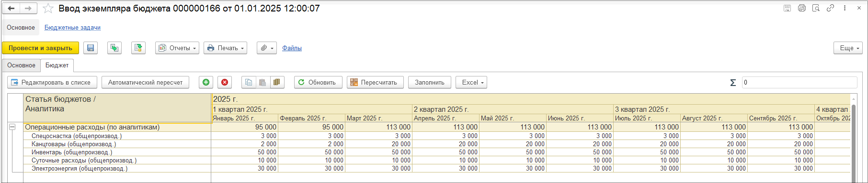
Task: Click the printer icon in the title bar
Action: [x=802, y=8]
